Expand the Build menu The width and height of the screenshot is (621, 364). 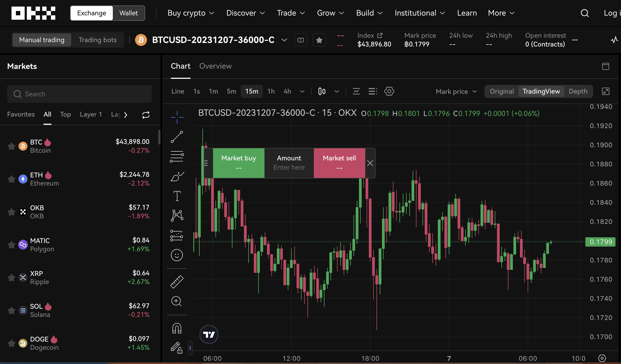pos(369,13)
